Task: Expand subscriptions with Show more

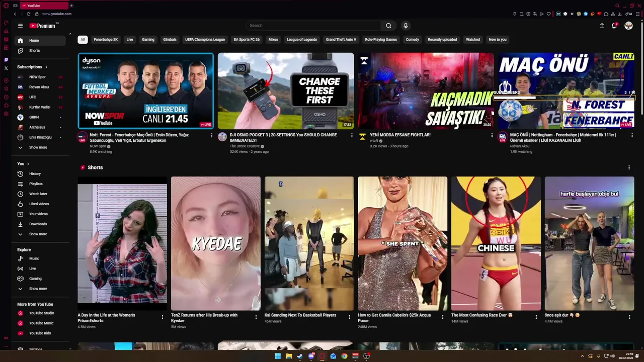Action: tap(39, 147)
